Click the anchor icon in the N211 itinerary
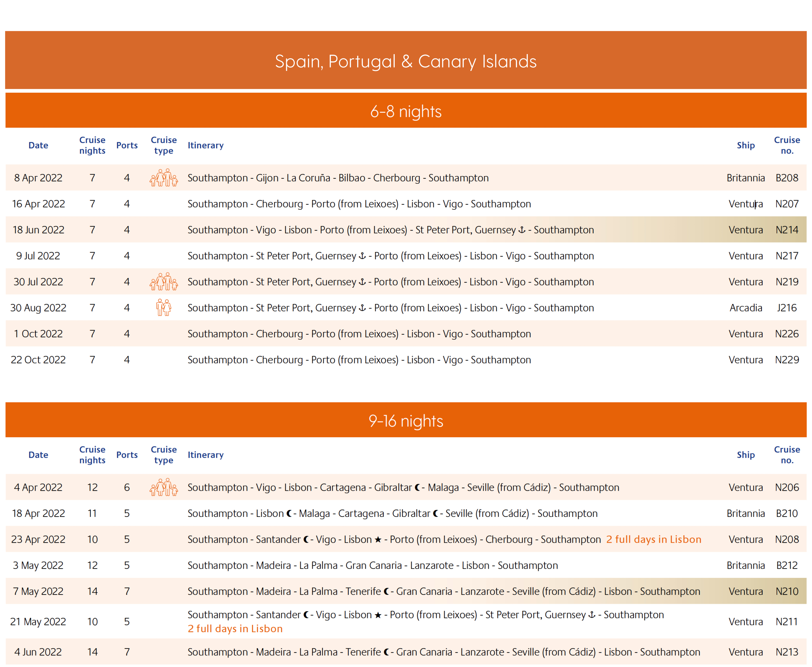The height and width of the screenshot is (667, 812). point(592,615)
